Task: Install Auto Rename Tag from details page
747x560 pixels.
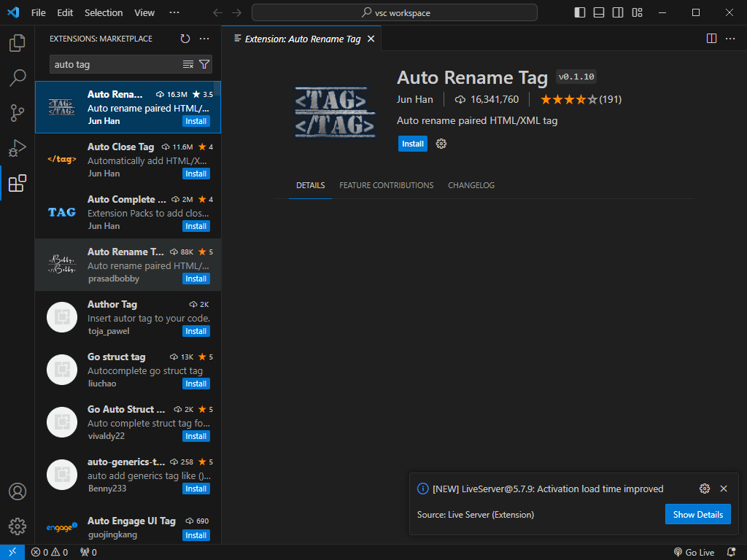Action: (413, 144)
